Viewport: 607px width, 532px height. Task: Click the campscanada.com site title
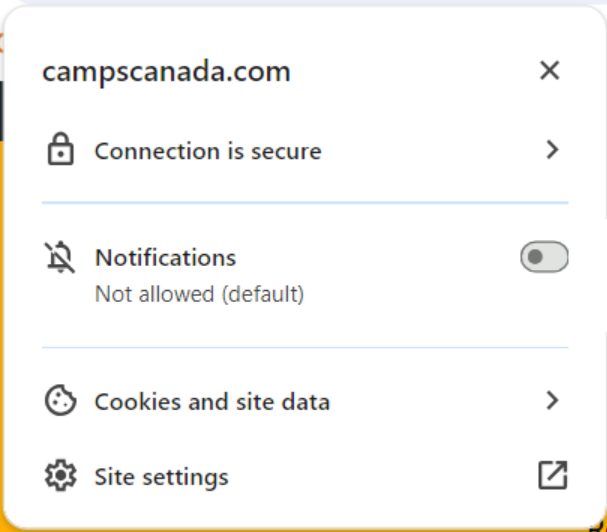point(166,71)
